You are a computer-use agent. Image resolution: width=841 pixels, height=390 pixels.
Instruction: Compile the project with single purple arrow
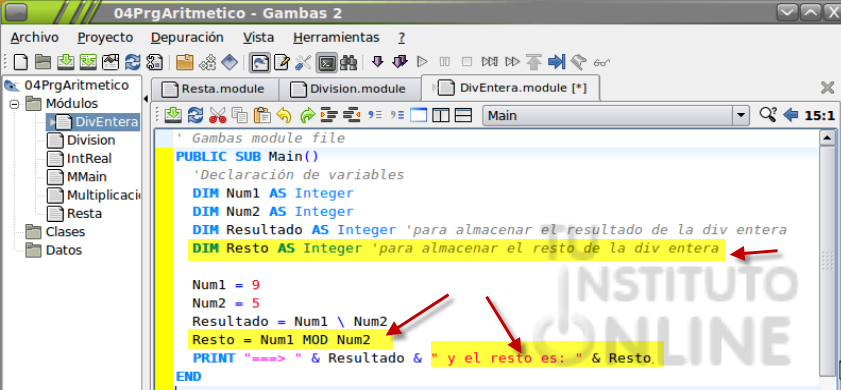[378, 62]
